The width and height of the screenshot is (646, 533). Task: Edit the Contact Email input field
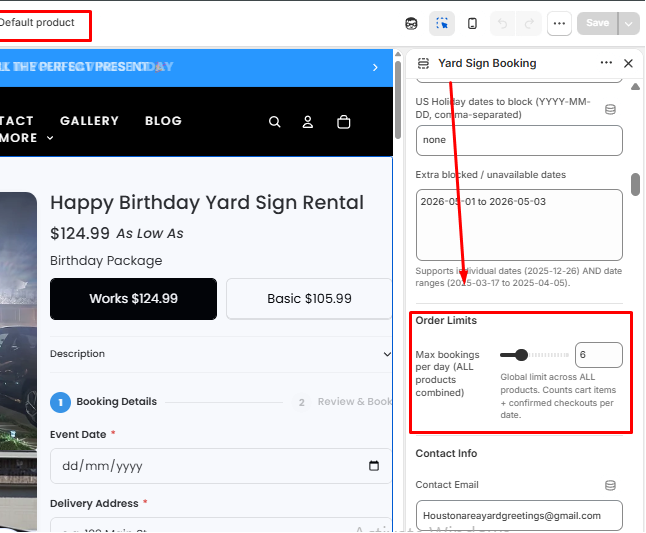[x=519, y=516]
